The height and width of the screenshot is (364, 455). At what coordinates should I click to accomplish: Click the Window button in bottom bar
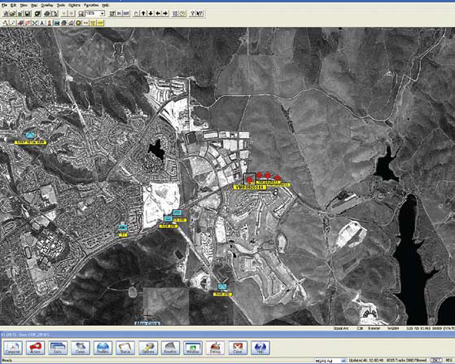193,348
